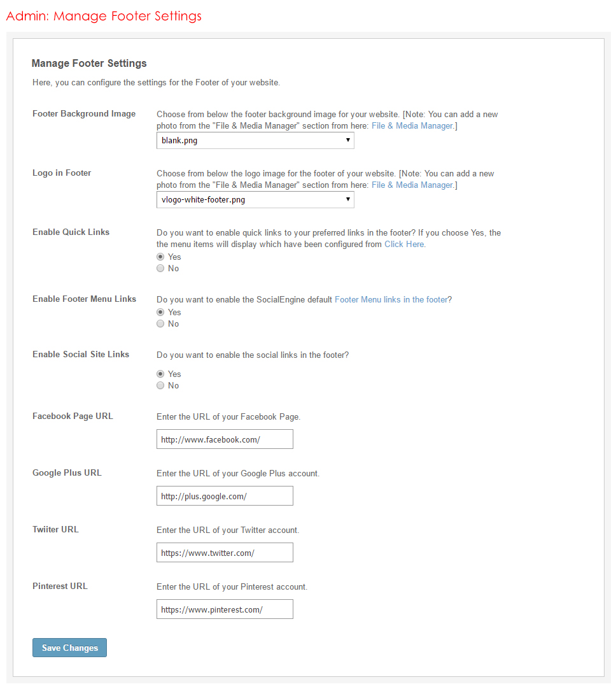The width and height of the screenshot is (616, 689).
Task: Follow the Click Here quick links link
Action: click(x=405, y=245)
